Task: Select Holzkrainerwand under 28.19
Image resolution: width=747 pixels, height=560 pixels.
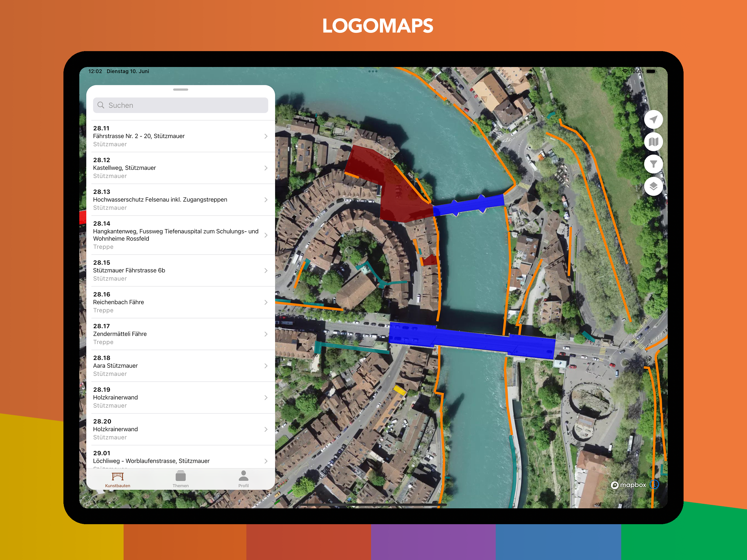Action: [x=181, y=398]
